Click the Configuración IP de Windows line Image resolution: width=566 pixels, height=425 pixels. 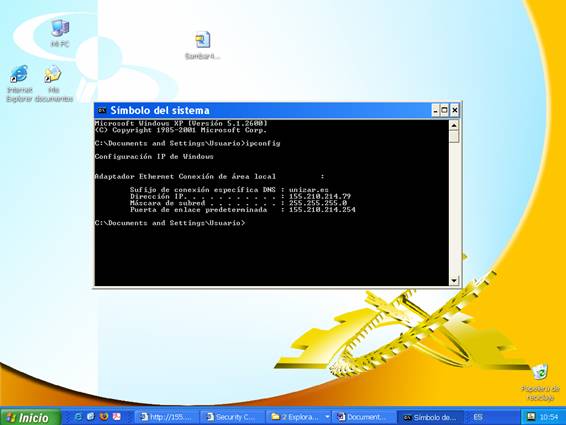[x=154, y=157]
